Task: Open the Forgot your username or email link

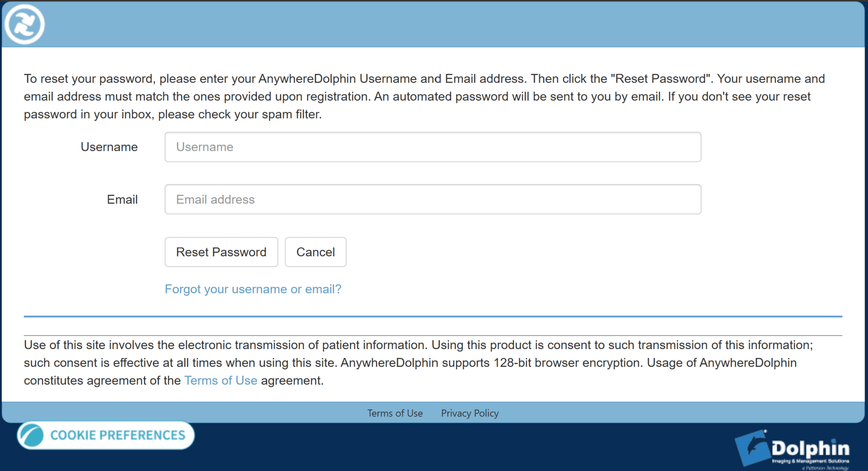Action: point(253,289)
